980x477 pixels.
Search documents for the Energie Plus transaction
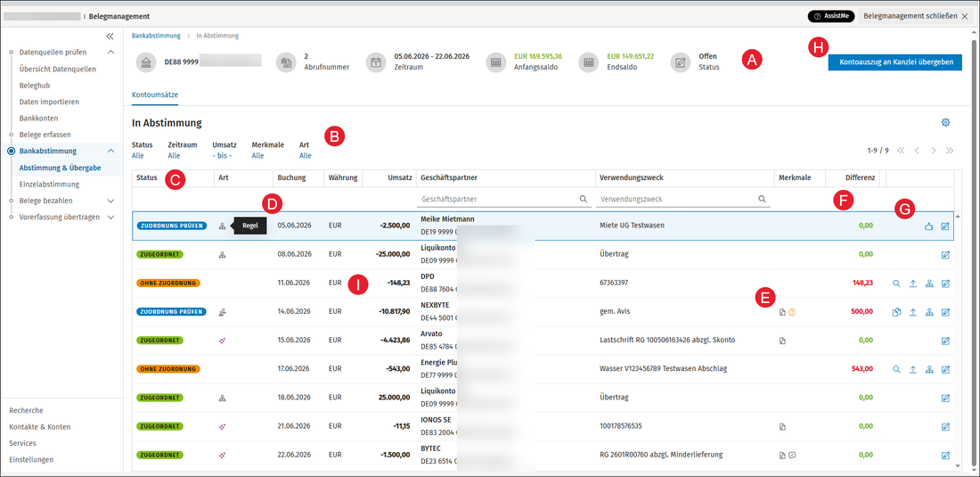pos(896,369)
